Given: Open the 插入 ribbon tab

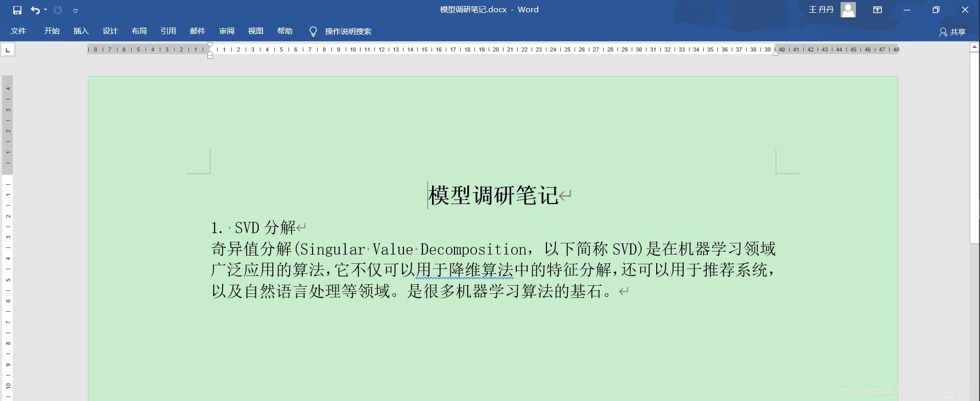Looking at the screenshot, I should click(x=81, y=31).
